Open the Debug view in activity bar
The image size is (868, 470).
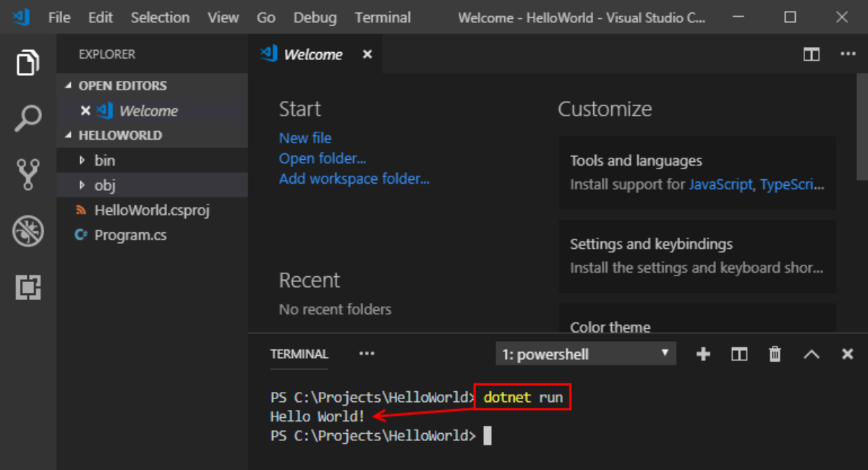pos(27,231)
